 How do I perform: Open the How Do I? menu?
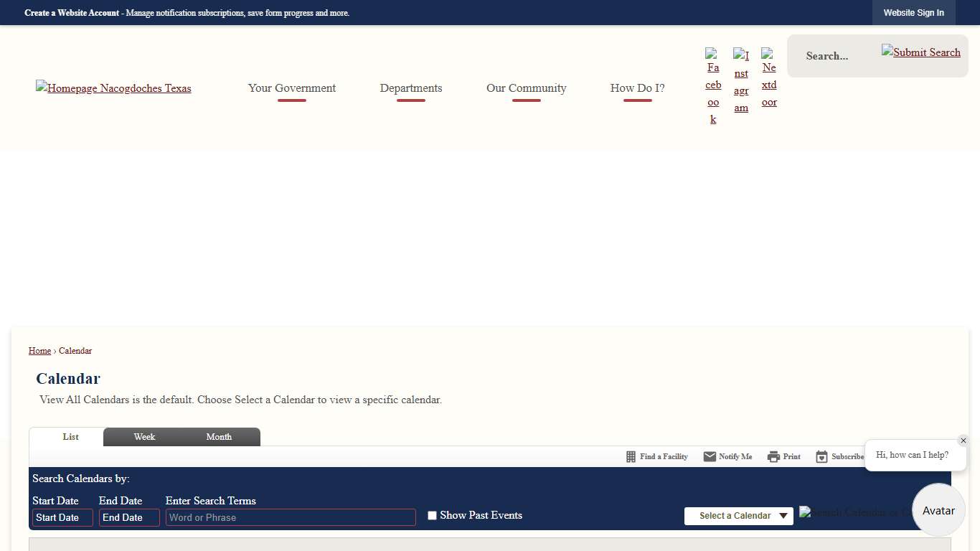point(637,88)
